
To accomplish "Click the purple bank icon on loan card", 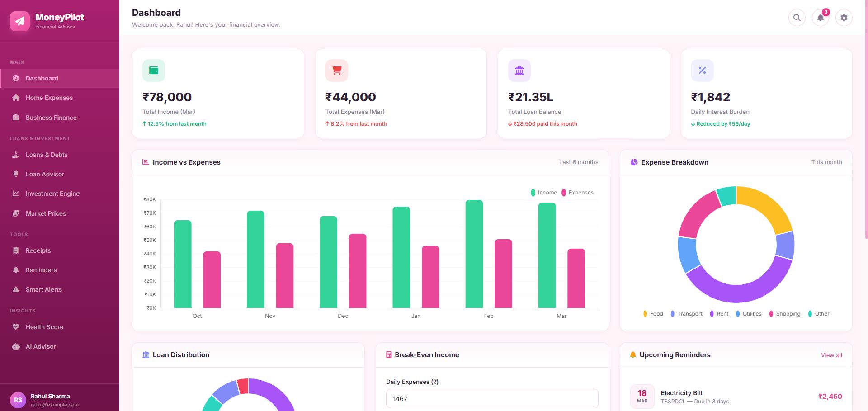I will [519, 71].
